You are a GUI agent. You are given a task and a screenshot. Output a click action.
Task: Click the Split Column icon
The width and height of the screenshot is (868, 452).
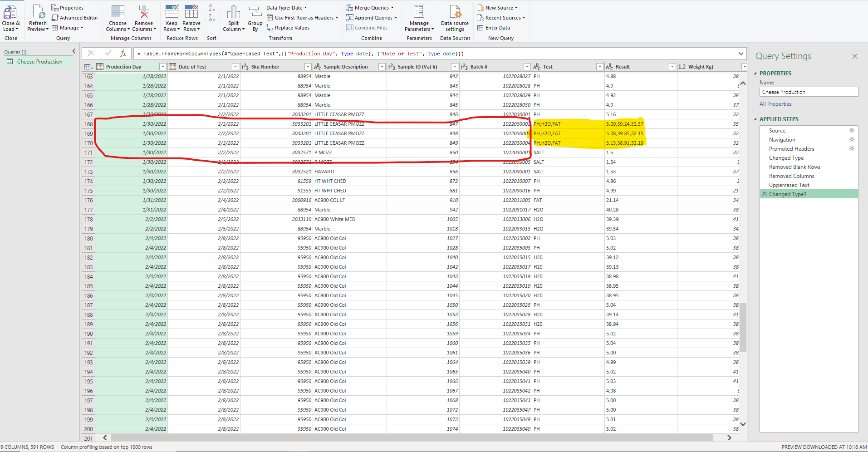(233, 12)
